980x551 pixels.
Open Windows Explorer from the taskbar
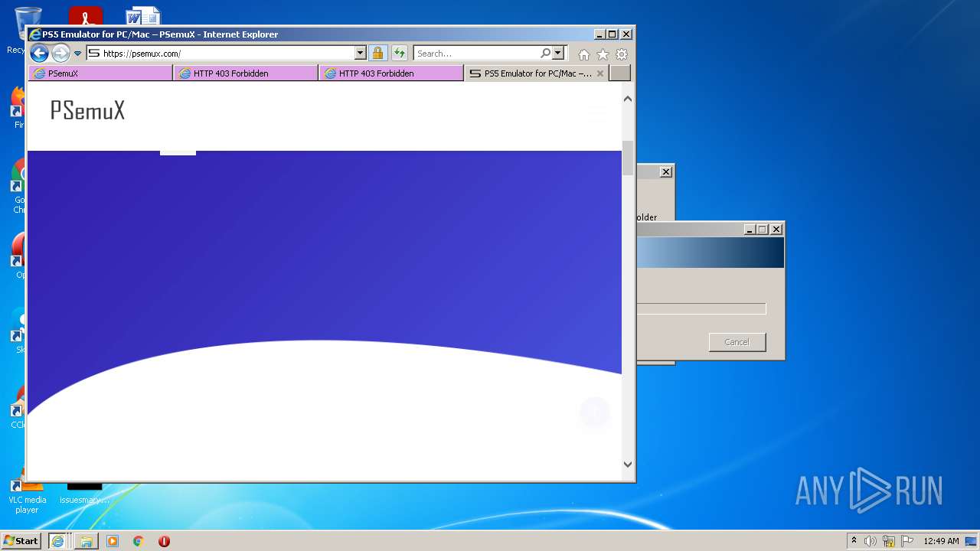pos(86,541)
